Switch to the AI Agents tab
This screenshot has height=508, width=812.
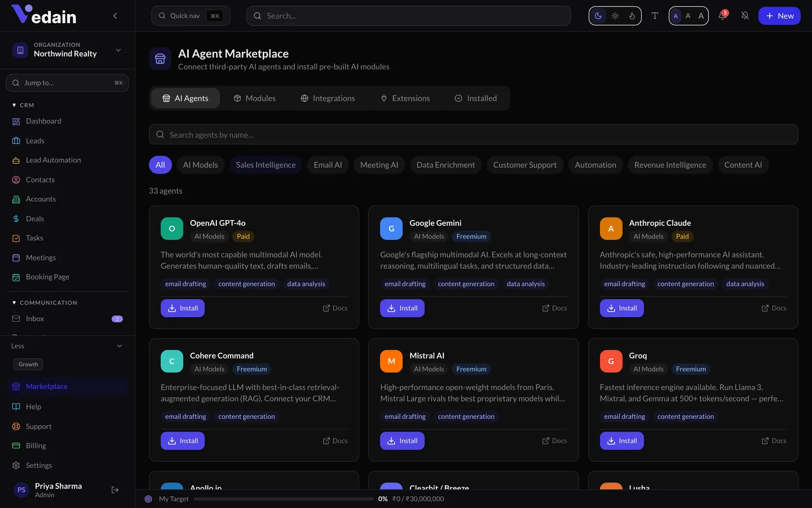186,98
